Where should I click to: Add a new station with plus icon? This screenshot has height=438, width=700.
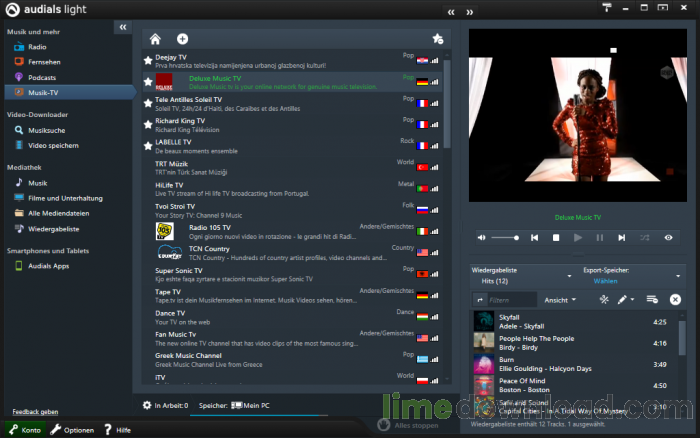tap(182, 39)
